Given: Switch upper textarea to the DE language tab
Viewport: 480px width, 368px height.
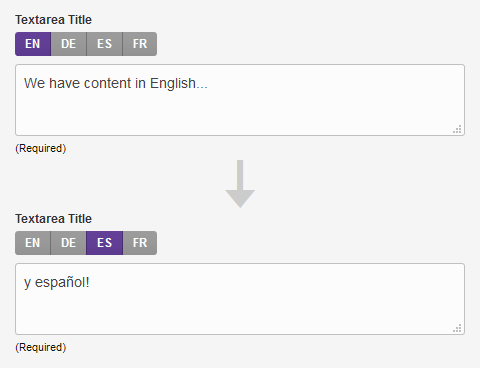Looking at the screenshot, I should click(69, 44).
